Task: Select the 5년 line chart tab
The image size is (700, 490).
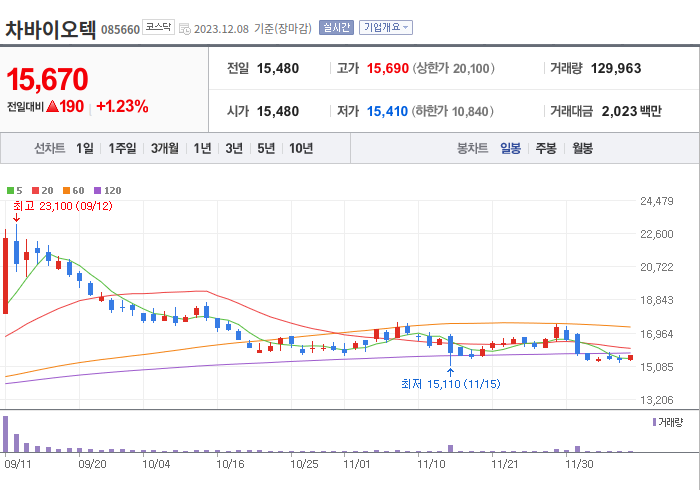Action: coord(266,148)
